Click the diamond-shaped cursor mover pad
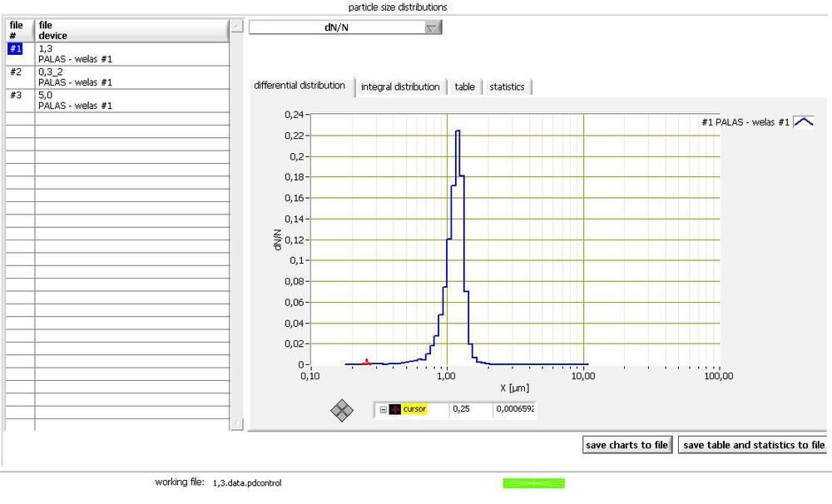Image resolution: width=832 pixels, height=504 pixels. (342, 409)
